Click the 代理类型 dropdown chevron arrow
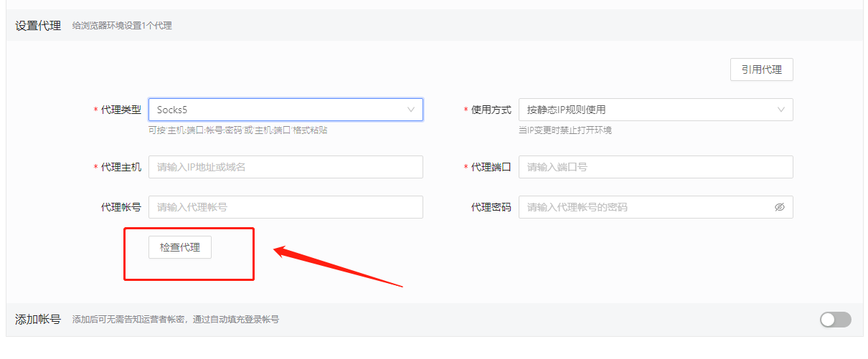 411,110
